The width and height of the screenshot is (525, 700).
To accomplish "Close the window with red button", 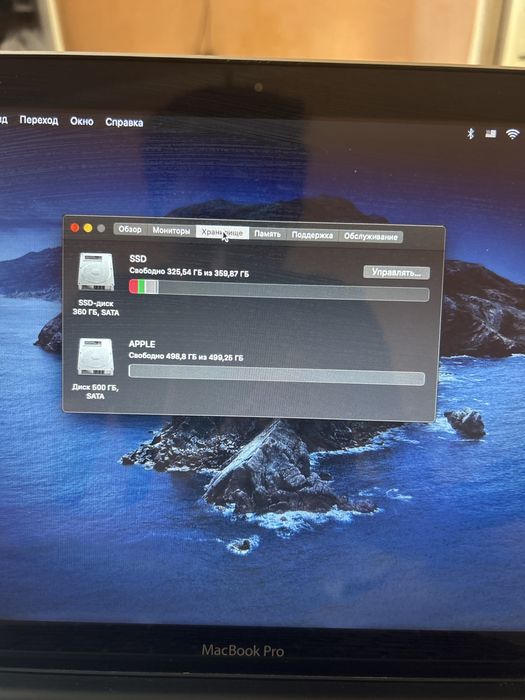I will [x=75, y=228].
